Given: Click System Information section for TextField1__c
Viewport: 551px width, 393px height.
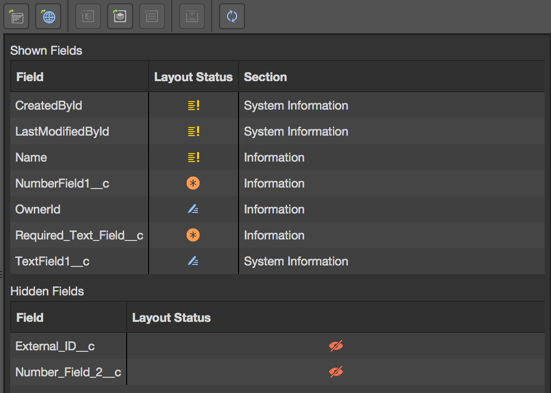Looking at the screenshot, I should 296,261.
